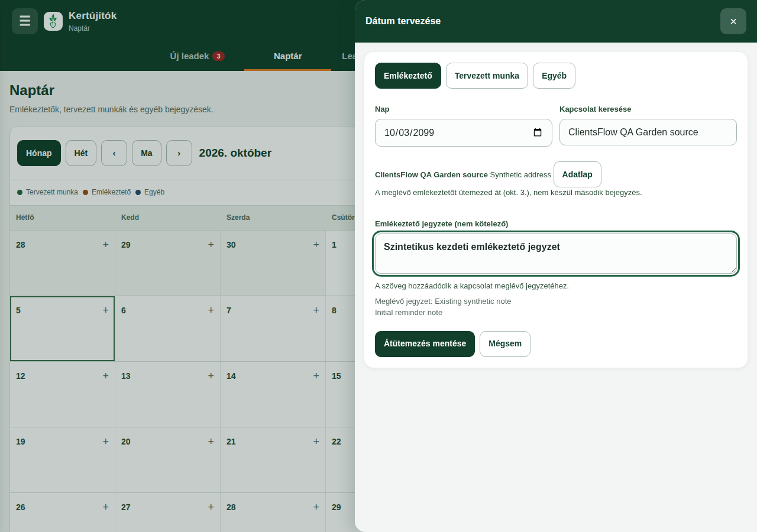Add entry on day 30 with plus
The width and height of the screenshot is (757, 532).
pos(316,244)
